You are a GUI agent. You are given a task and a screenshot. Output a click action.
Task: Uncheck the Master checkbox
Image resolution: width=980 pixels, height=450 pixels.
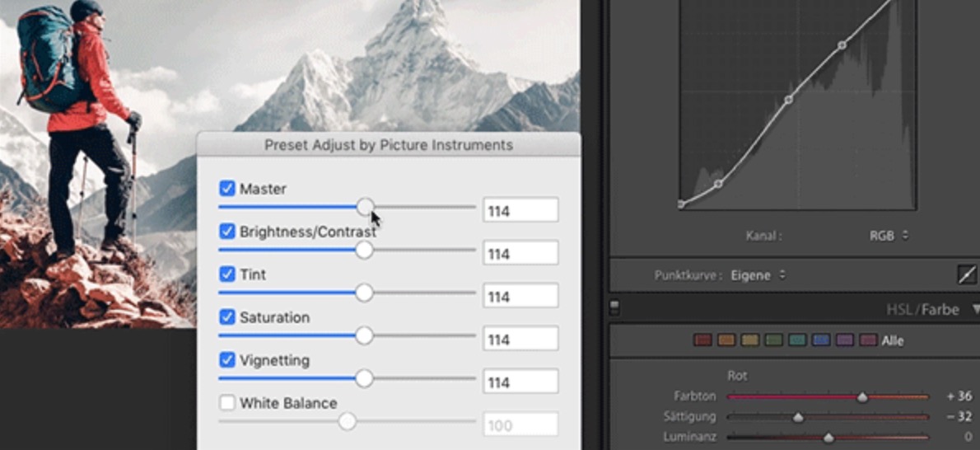coord(227,189)
